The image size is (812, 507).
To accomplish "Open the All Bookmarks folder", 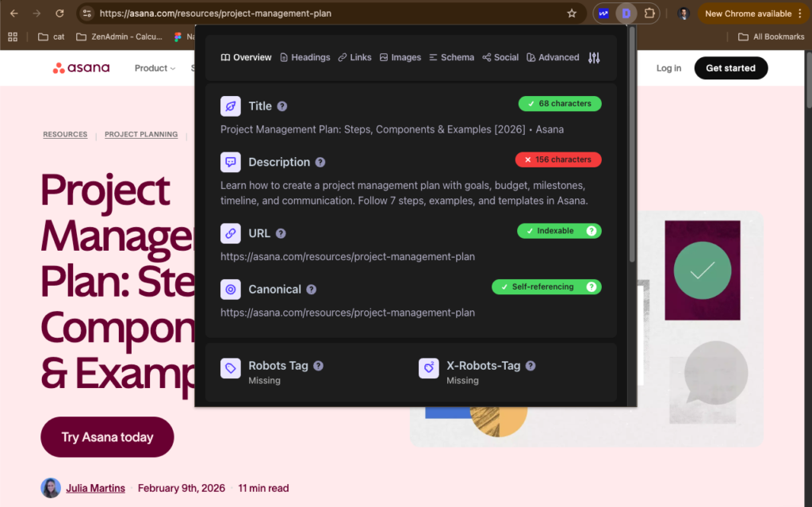I will [768, 36].
